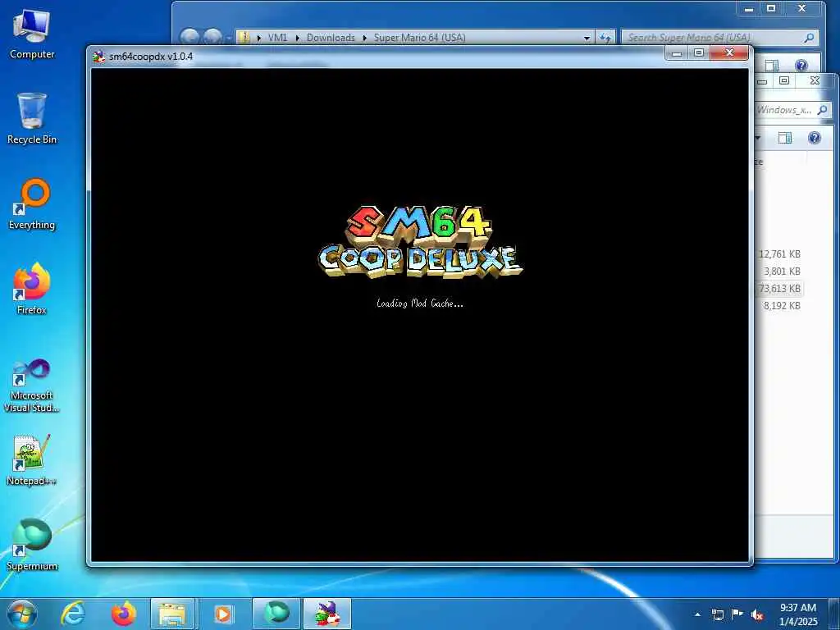Open the Recycle Bin on desktop
Viewport: 840px width, 630px height.
point(32,119)
